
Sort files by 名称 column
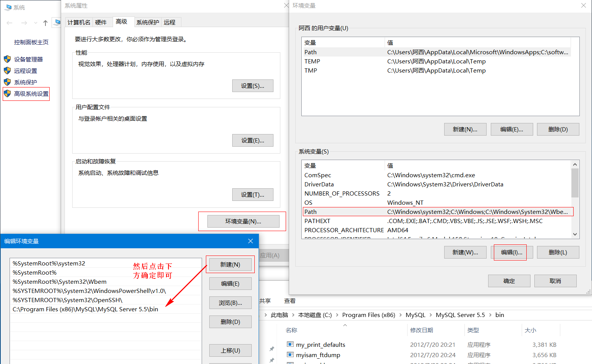point(291,330)
